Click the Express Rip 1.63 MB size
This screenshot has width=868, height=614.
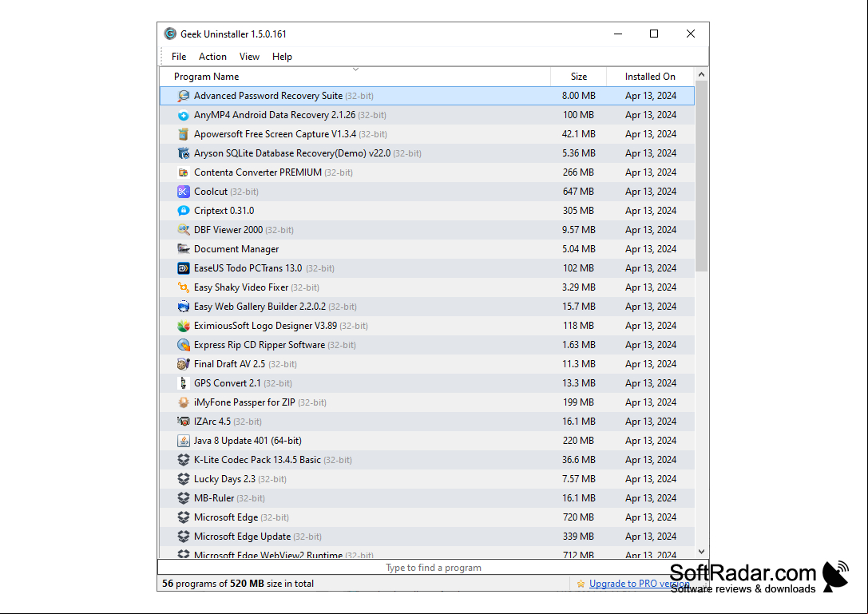pos(578,345)
